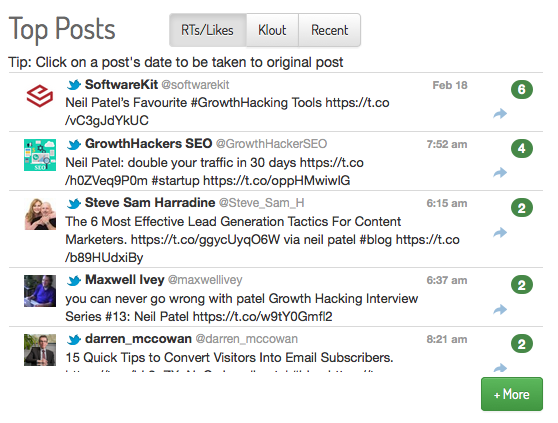Switch to the Recent tab
The height and width of the screenshot is (423, 558).
pos(330,30)
